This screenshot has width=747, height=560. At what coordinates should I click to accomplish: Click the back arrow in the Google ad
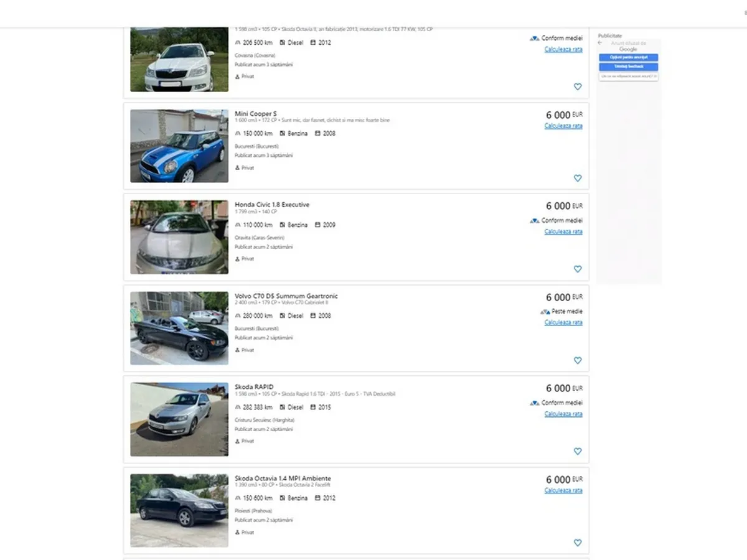coord(600,43)
